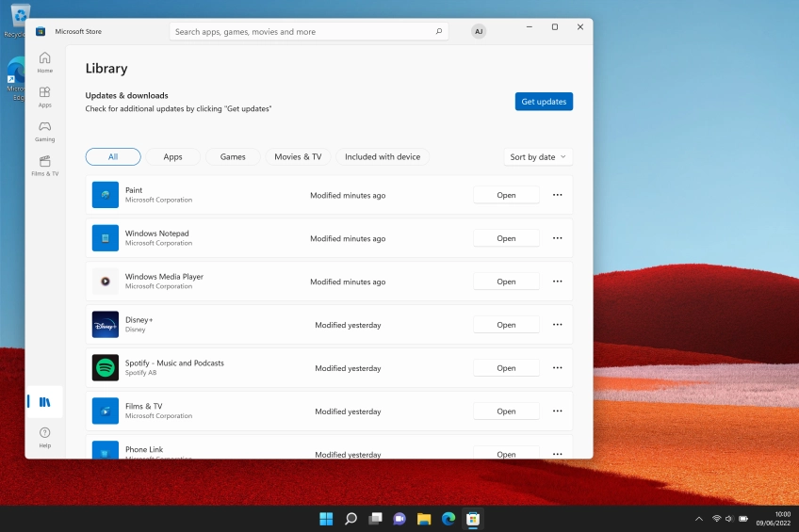Expand the Sort by date dropdown
Image resolution: width=799 pixels, height=532 pixels.
tap(538, 157)
